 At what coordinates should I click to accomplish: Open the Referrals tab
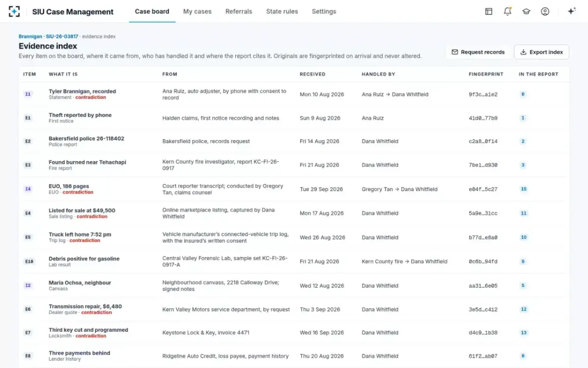coord(239,11)
